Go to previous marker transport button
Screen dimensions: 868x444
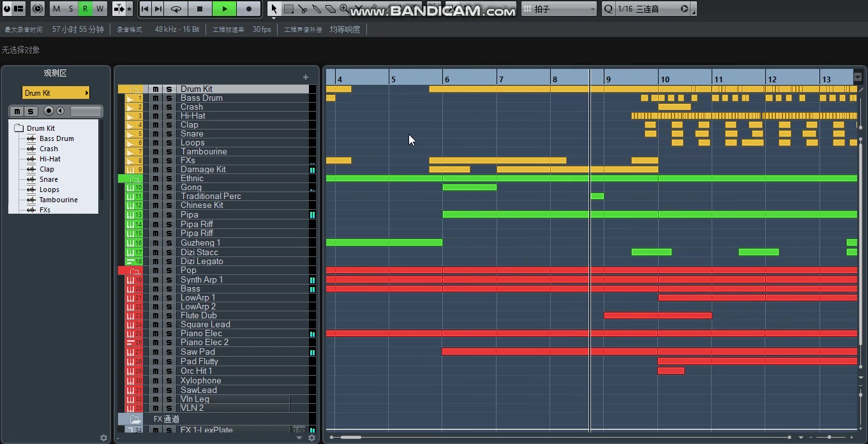(x=145, y=9)
